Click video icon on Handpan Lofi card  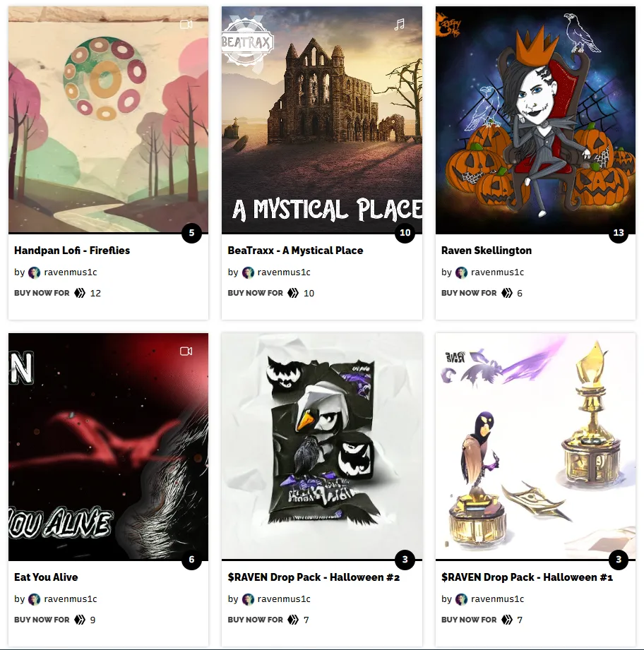tap(186, 25)
